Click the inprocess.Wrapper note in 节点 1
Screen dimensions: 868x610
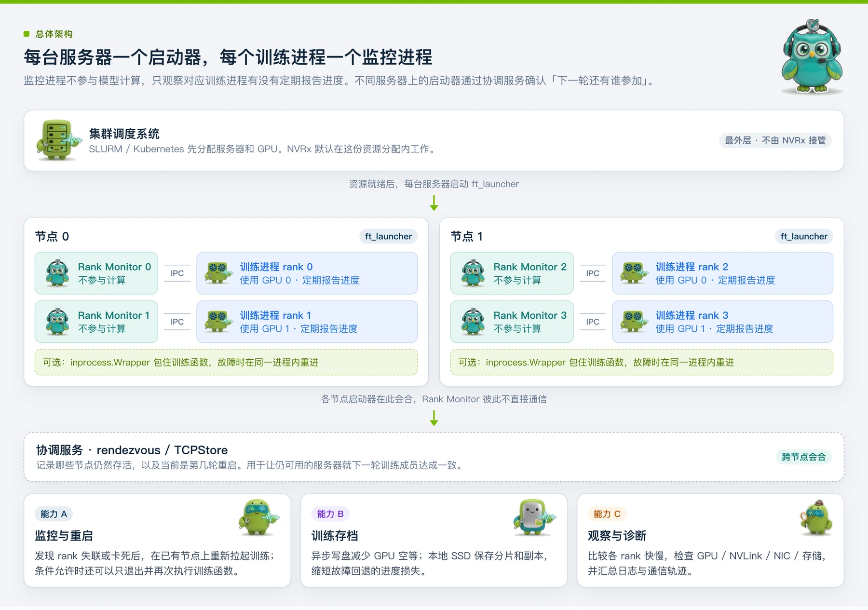(642, 362)
